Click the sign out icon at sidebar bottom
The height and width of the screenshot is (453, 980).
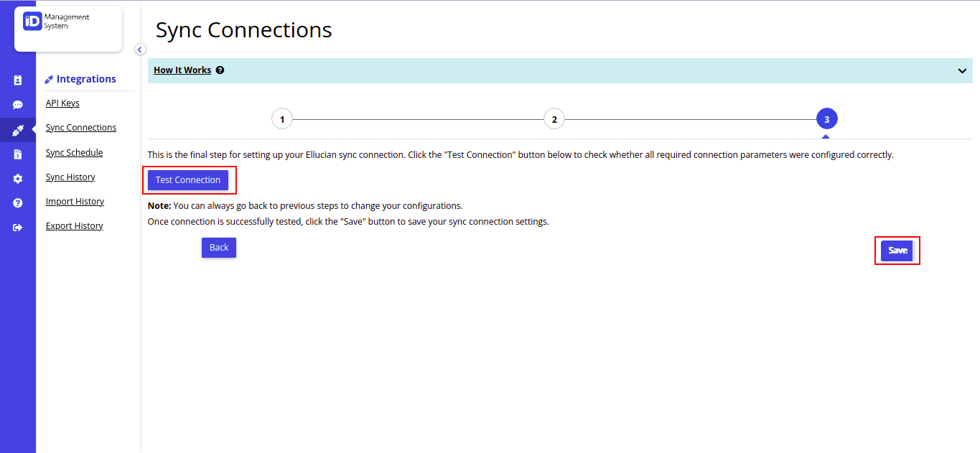[x=17, y=225]
